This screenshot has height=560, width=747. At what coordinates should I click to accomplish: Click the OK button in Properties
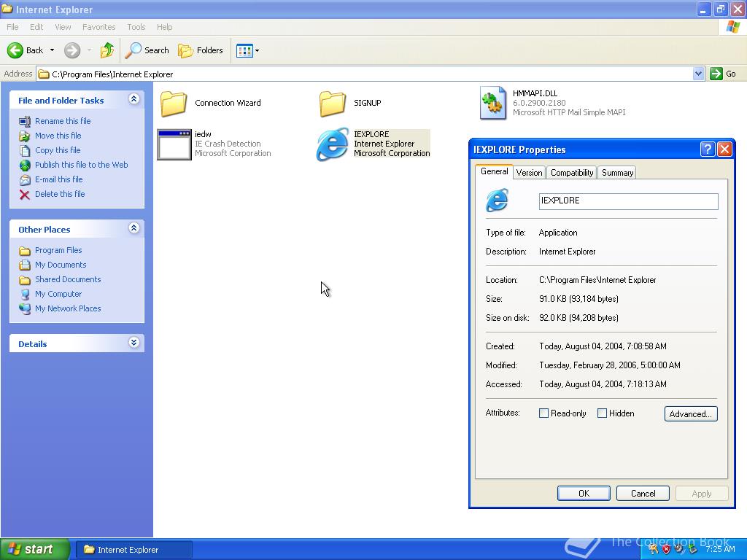coord(584,494)
